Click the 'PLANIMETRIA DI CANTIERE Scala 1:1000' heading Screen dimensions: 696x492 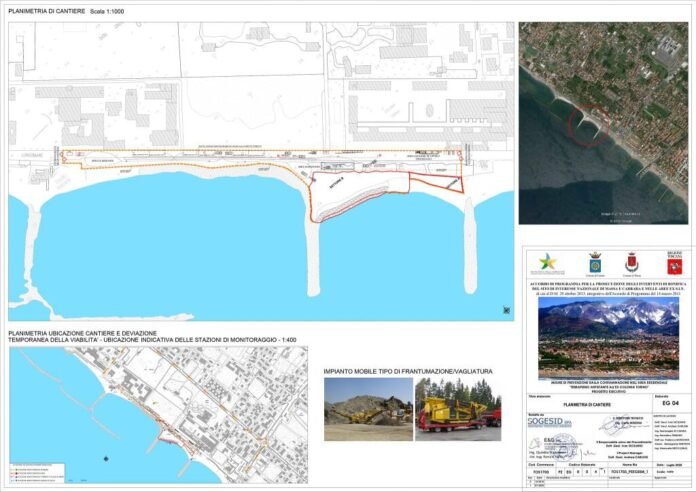point(66,12)
